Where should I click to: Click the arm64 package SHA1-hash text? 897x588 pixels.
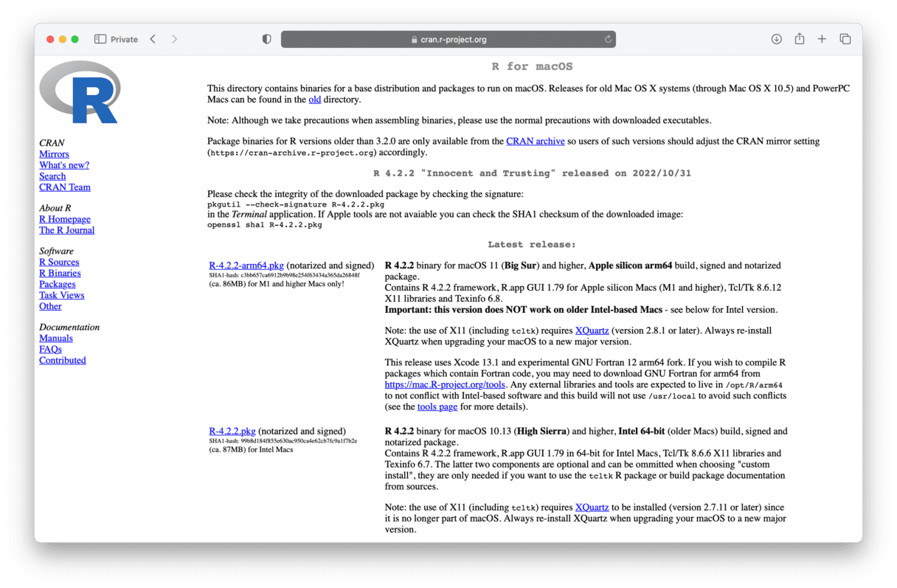click(x=284, y=275)
